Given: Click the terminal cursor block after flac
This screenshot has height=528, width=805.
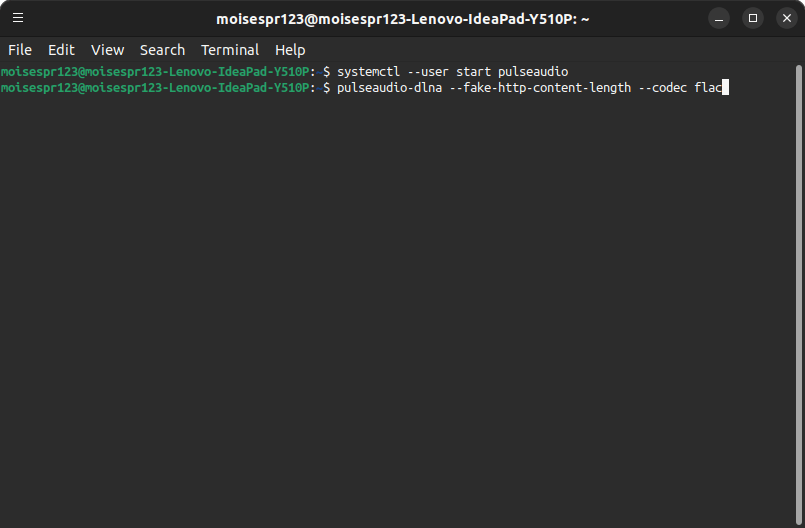Looking at the screenshot, I should tap(726, 88).
